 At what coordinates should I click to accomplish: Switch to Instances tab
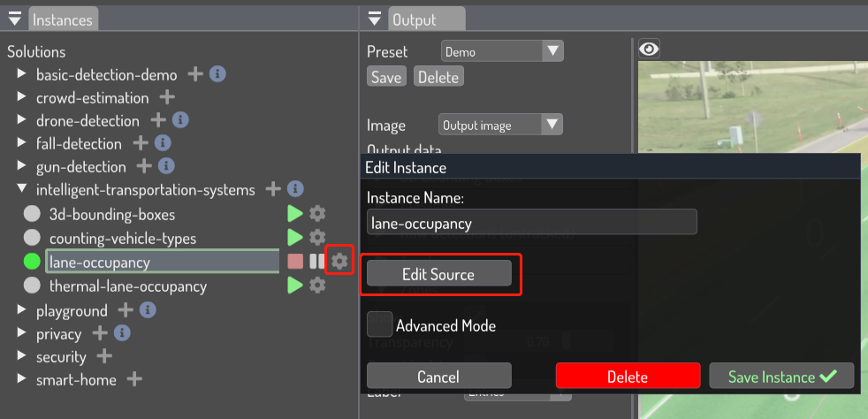tap(63, 19)
